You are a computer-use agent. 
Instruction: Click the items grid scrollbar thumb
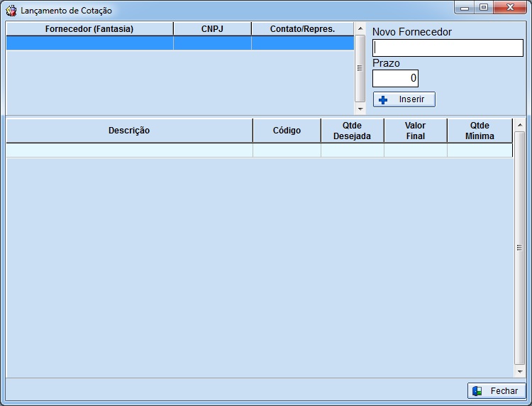click(x=519, y=248)
